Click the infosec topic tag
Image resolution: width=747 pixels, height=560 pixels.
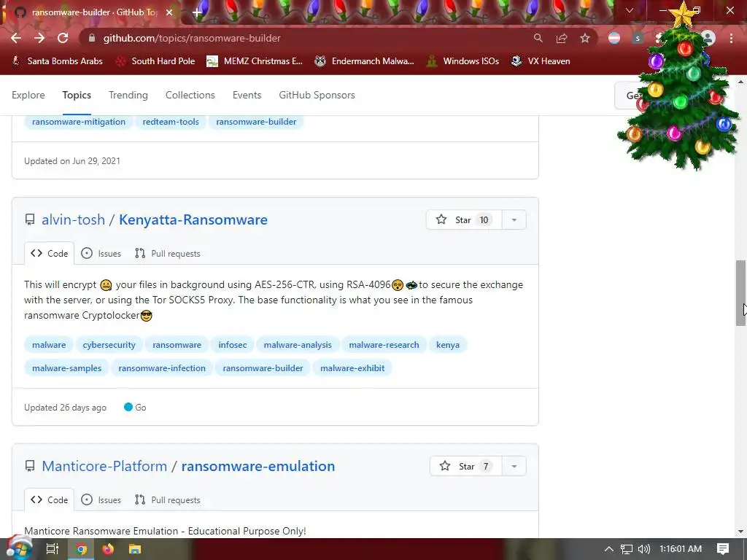click(233, 345)
